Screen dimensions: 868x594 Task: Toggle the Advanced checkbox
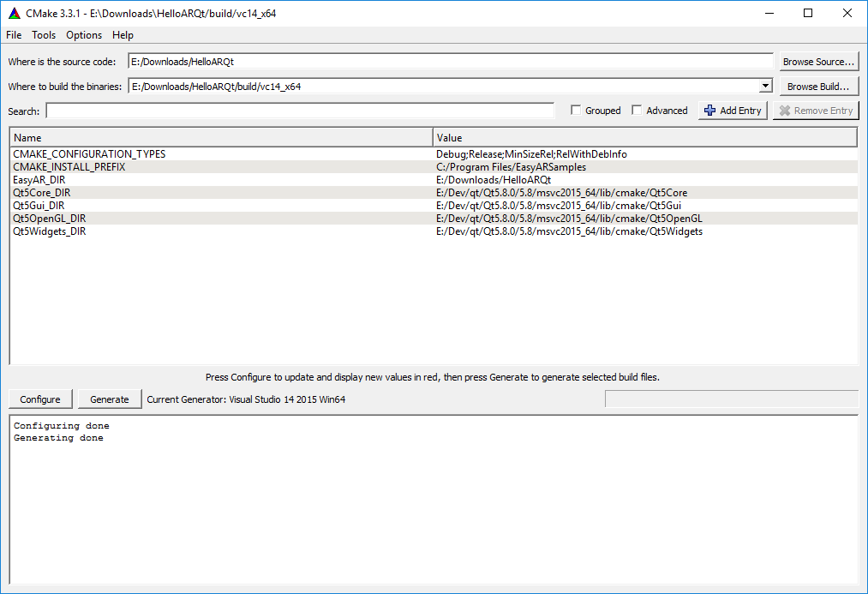click(637, 111)
